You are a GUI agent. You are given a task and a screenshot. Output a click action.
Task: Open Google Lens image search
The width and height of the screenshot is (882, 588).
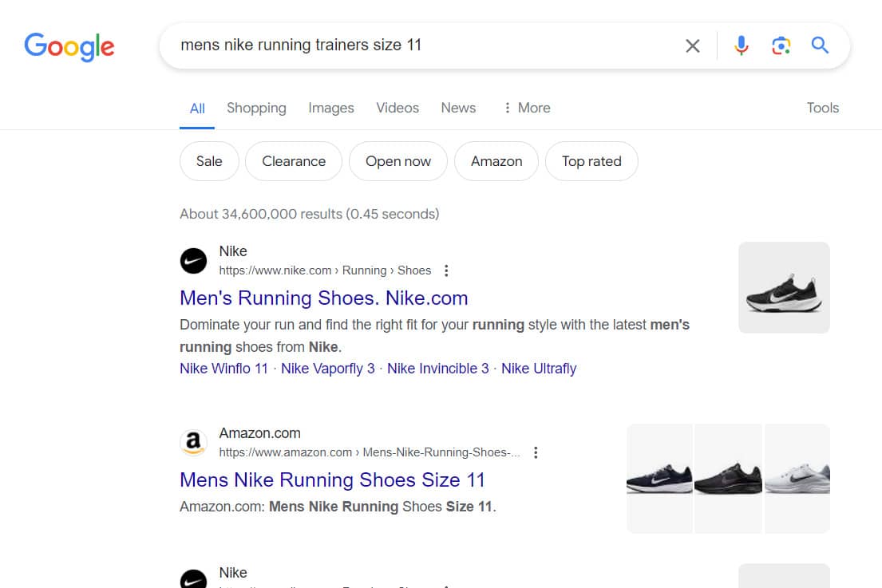point(781,45)
